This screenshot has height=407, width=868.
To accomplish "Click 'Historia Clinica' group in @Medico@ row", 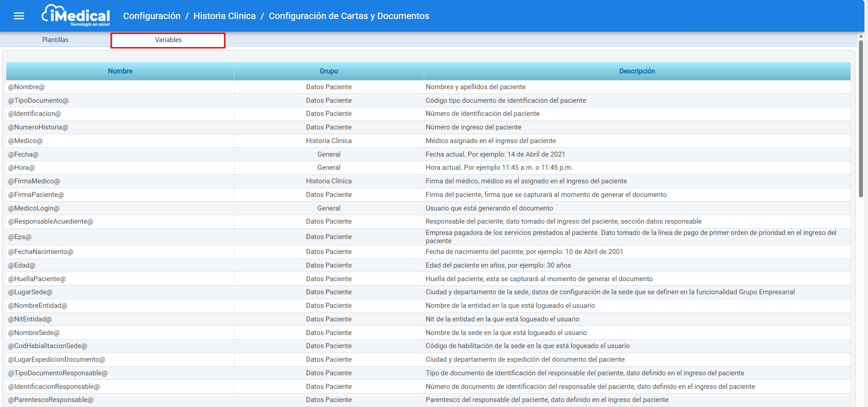I will tap(329, 141).
